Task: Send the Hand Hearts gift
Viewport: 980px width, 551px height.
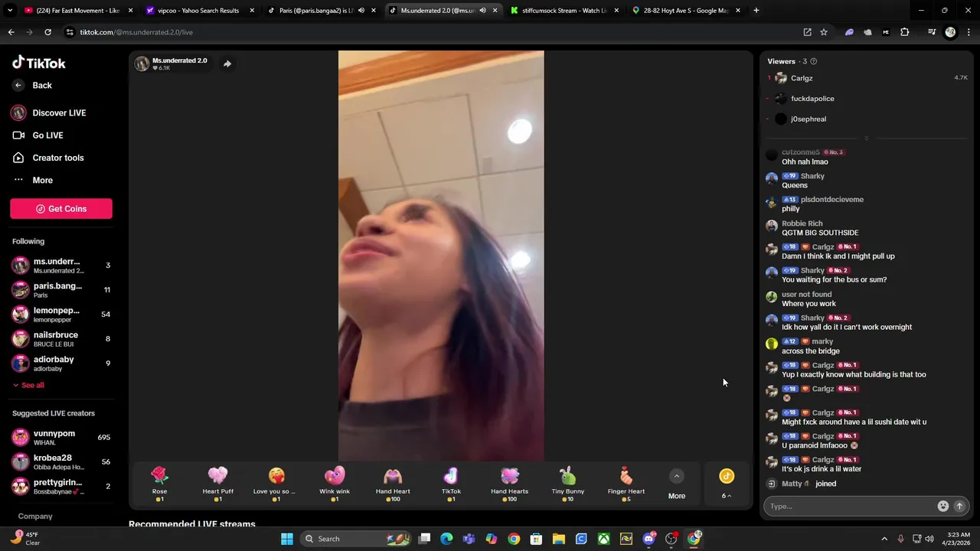Action: click(510, 484)
